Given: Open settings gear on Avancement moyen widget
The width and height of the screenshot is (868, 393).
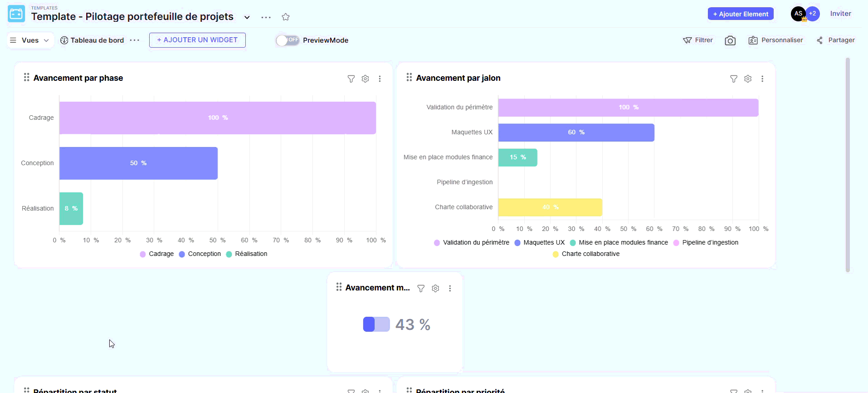Looking at the screenshot, I should point(435,289).
